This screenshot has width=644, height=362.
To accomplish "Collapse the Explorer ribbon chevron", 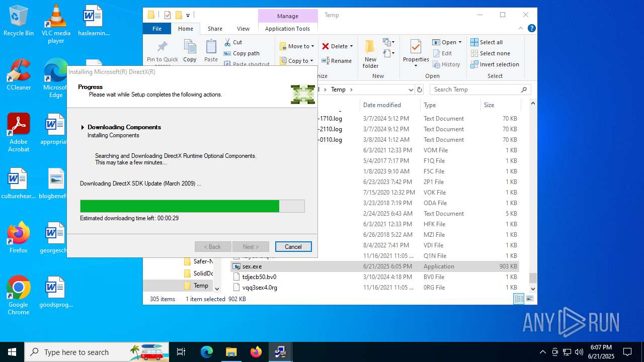I will point(521,29).
